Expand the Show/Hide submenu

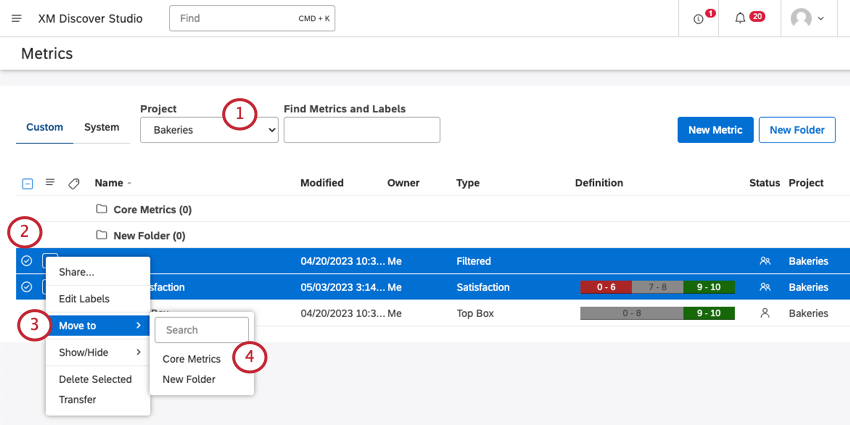[97, 352]
